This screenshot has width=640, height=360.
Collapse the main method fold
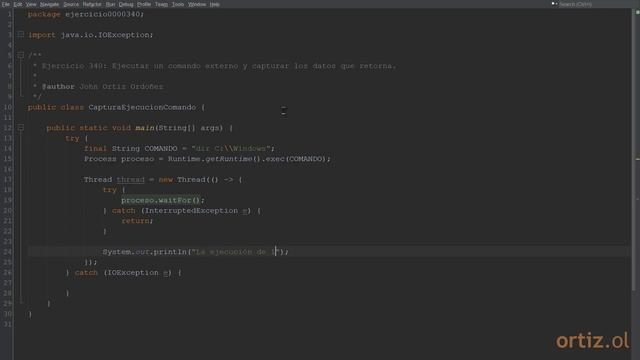pos(20,128)
